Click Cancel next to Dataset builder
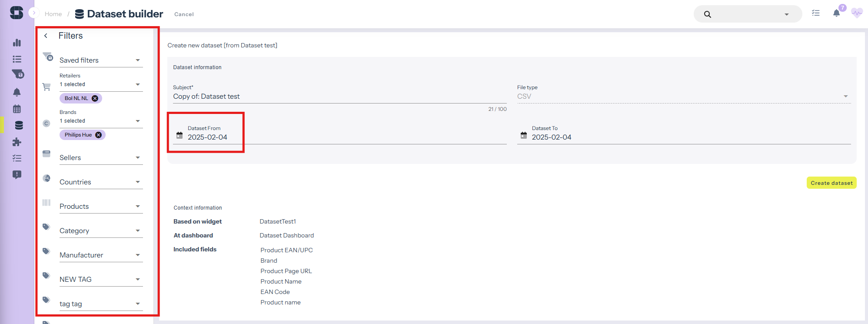 click(x=184, y=14)
